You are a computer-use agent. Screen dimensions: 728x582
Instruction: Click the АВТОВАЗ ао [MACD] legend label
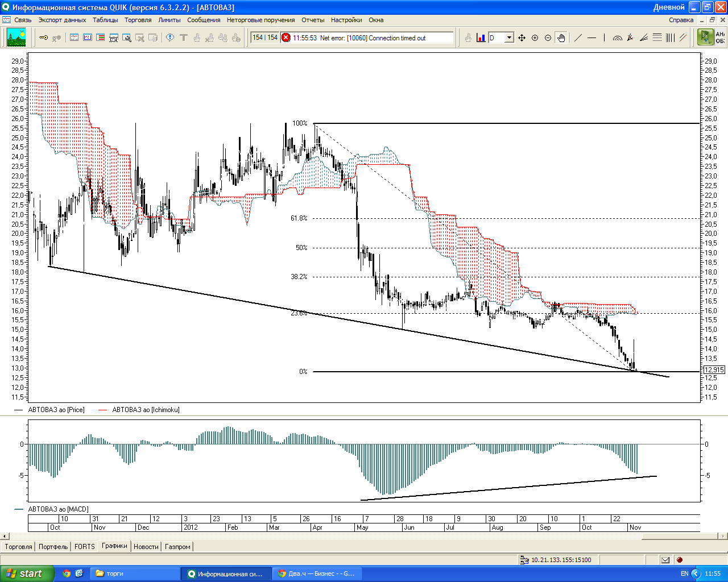pyautogui.click(x=58, y=509)
